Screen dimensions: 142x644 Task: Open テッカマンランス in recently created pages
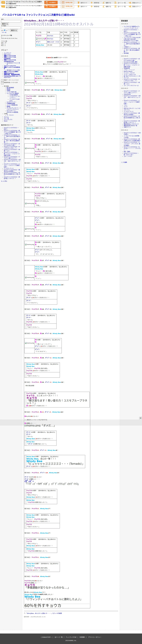point(9,168)
